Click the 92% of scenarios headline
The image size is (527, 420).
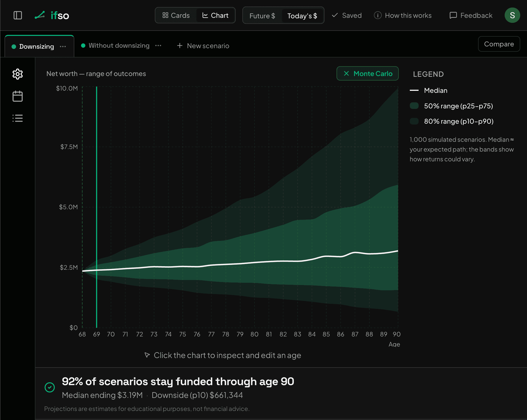point(178,381)
